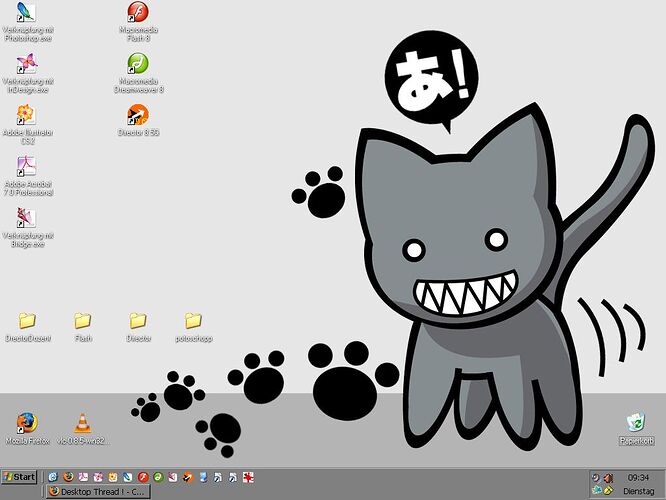This screenshot has width=666, height=500.
Task: Launch Director from the quick launch bar
Action: pyautogui.click(x=188, y=477)
